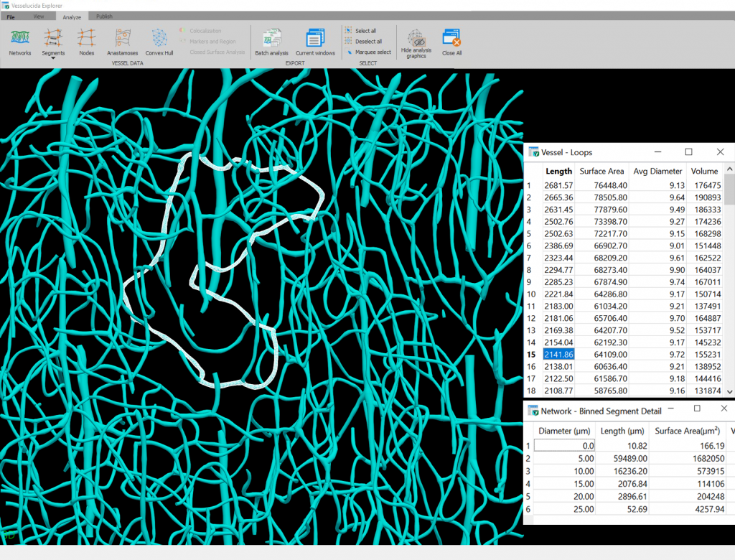Click highlighted loop length 2141.86
735x560 pixels.
[558, 355]
